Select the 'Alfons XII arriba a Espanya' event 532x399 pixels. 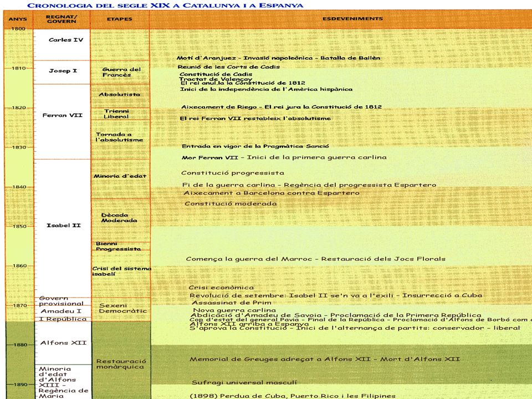(249, 324)
